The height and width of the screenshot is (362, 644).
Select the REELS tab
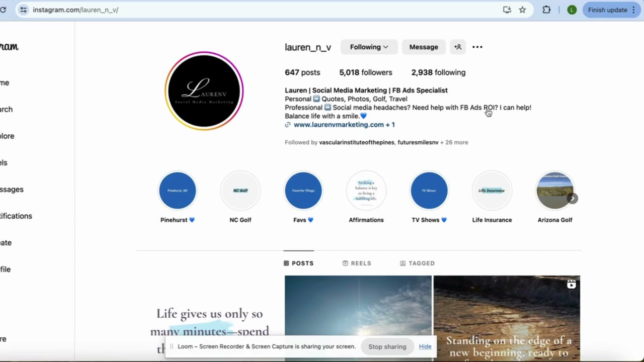(x=357, y=263)
